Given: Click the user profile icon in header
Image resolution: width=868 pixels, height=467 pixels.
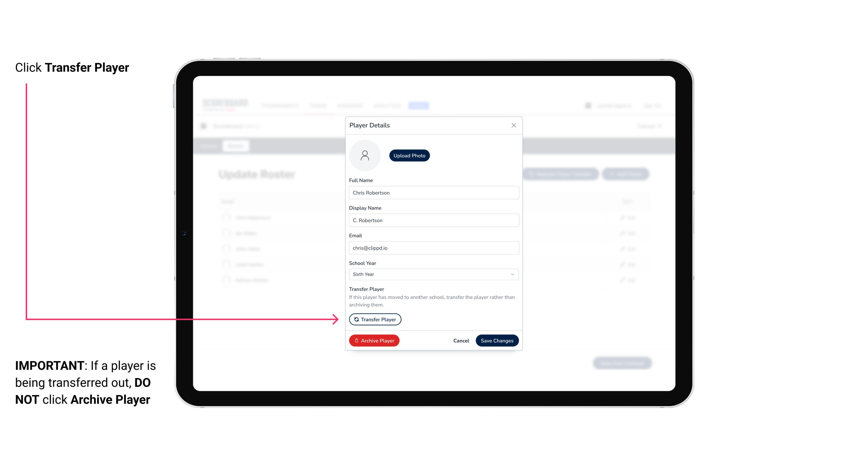Looking at the screenshot, I should pos(588,105).
